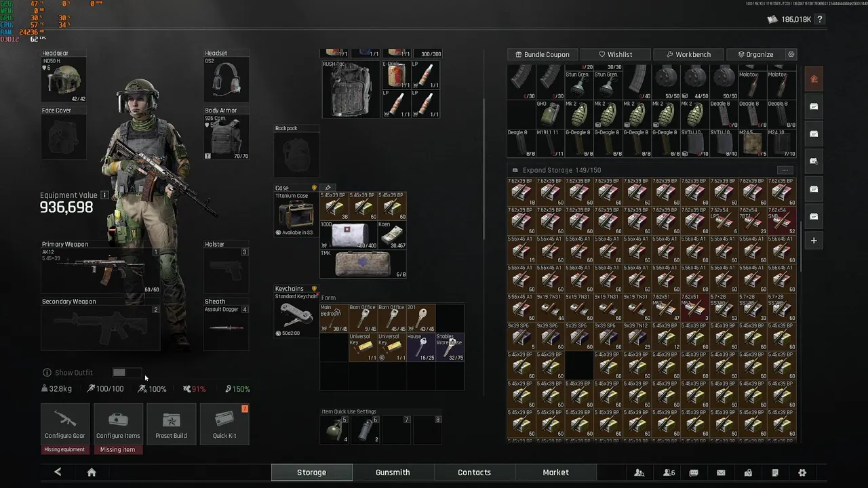The image size is (868, 488).
Task: Click the empty Backpack slot
Action: (296, 155)
